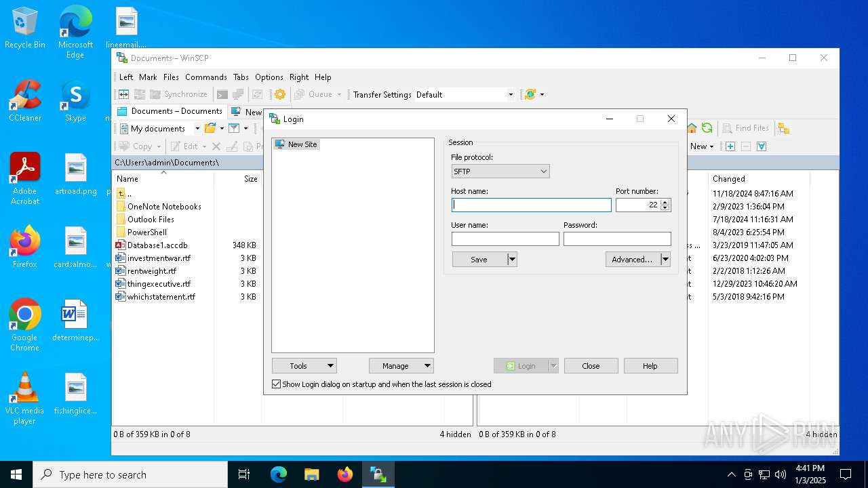This screenshot has height=488, width=868.
Task: Open the Help menu
Action: pyautogui.click(x=323, y=77)
